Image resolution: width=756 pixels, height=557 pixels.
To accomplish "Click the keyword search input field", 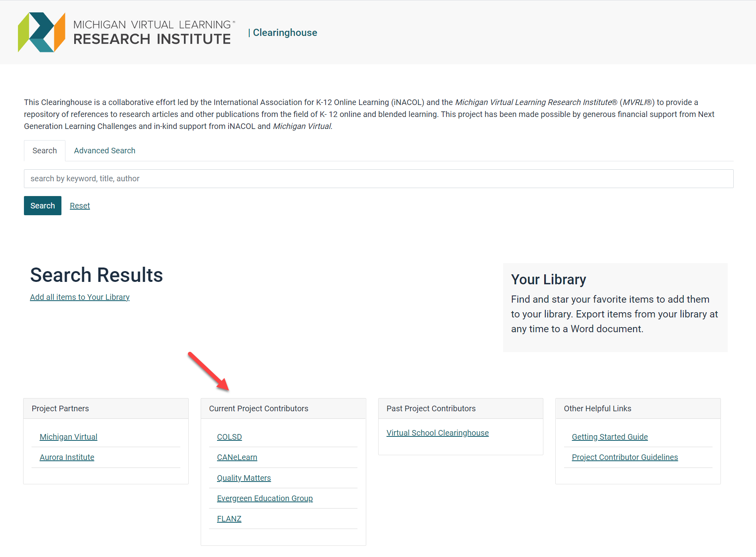I will click(x=378, y=178).
